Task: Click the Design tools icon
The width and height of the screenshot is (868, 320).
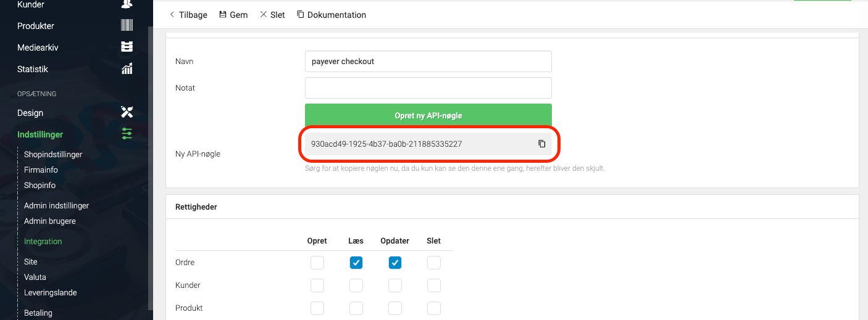Action: pyautogui.click(x=127, y=113)
